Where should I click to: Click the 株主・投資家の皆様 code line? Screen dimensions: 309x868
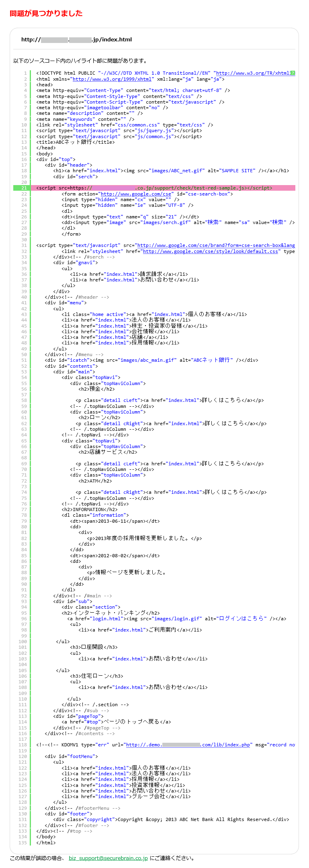(135, 326)
